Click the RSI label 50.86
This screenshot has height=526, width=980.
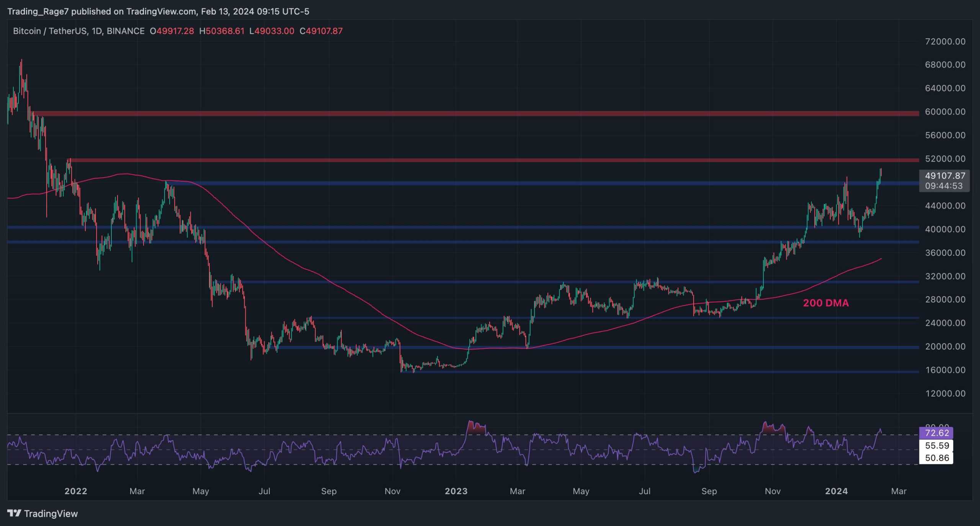pos(937,457)
